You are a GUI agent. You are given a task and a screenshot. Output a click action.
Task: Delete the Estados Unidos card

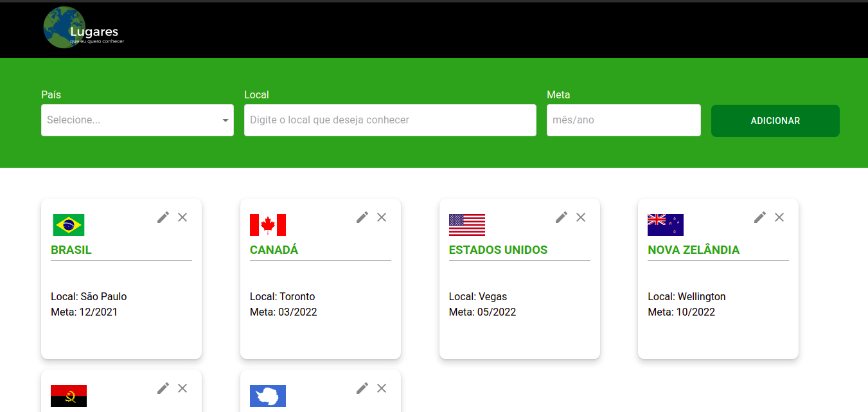(581, 217)
